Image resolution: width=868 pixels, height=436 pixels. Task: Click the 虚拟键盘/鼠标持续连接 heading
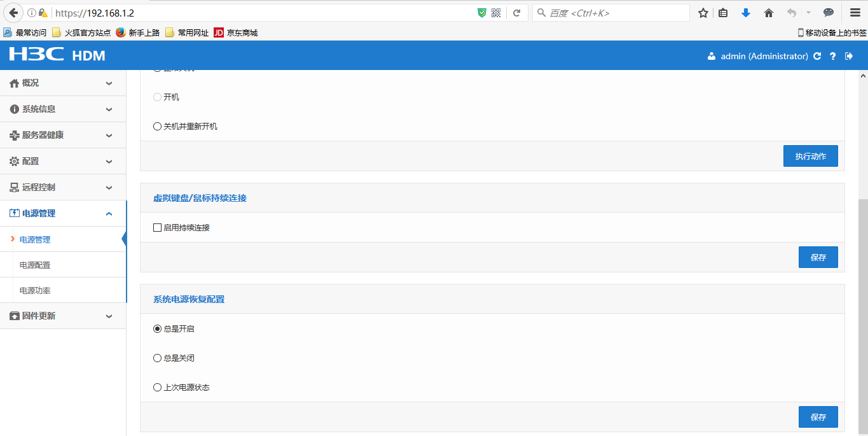[200, 198]
